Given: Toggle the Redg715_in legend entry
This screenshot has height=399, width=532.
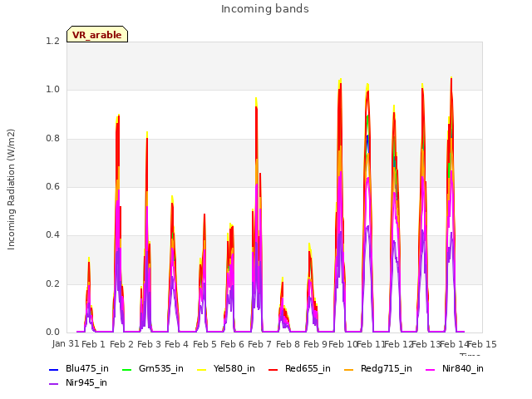Looking at the screenshot, I should (x=378, y=368).
